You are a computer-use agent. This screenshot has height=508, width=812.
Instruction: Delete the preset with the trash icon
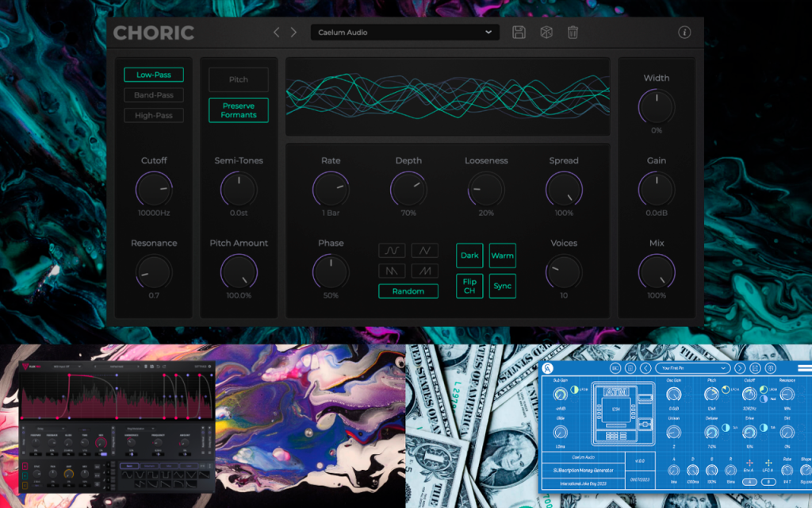[573, 32]
